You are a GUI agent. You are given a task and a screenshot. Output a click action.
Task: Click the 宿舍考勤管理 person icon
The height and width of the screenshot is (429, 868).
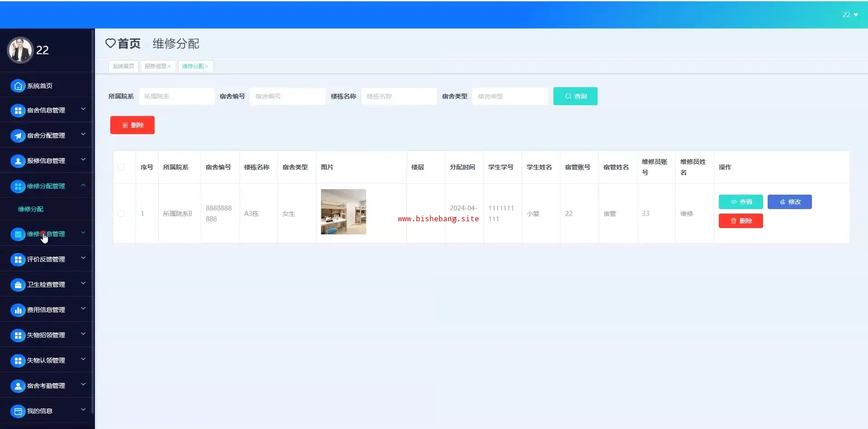click(18, 386)
